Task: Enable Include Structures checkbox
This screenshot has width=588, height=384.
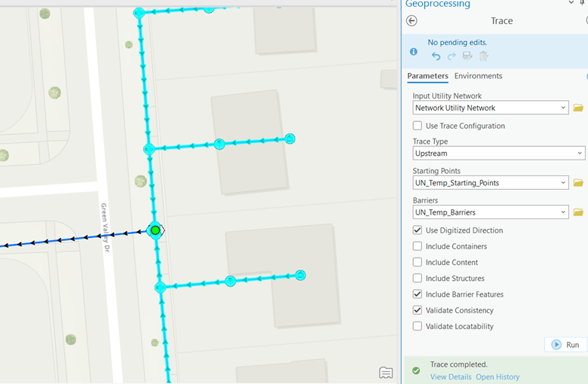Action: click(418, 278)
